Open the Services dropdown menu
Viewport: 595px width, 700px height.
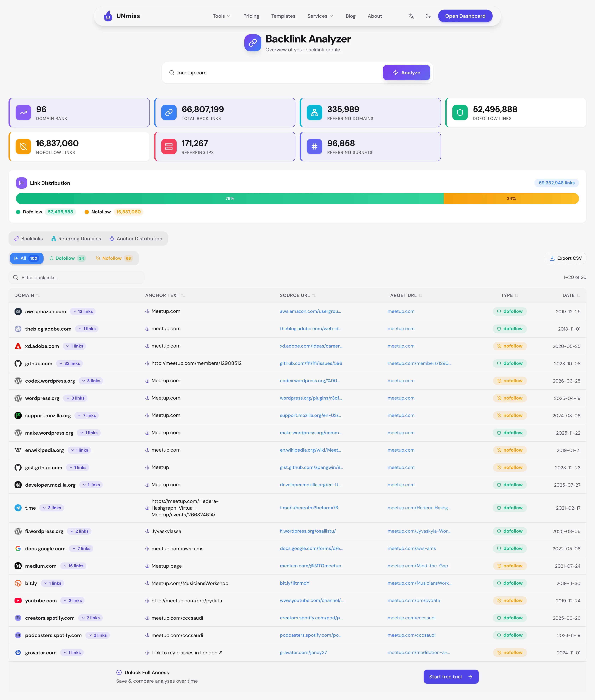point(320,16)
